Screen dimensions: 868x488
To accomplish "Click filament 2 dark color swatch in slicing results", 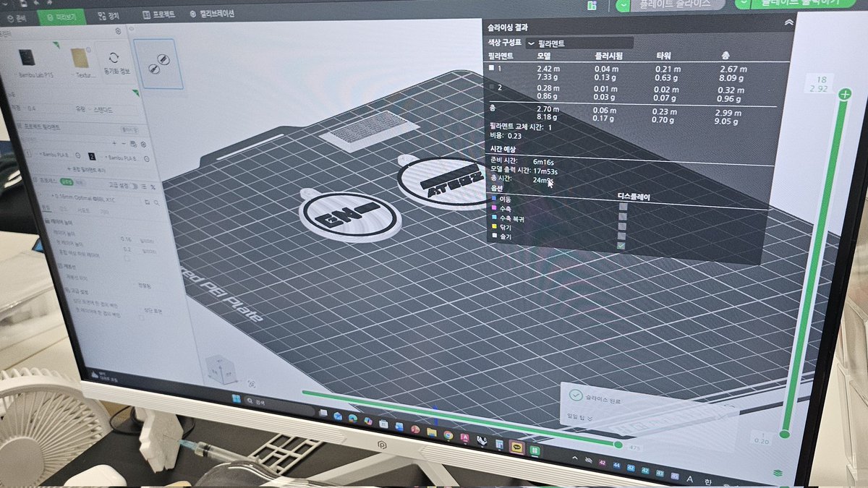I will coord(493,87).
